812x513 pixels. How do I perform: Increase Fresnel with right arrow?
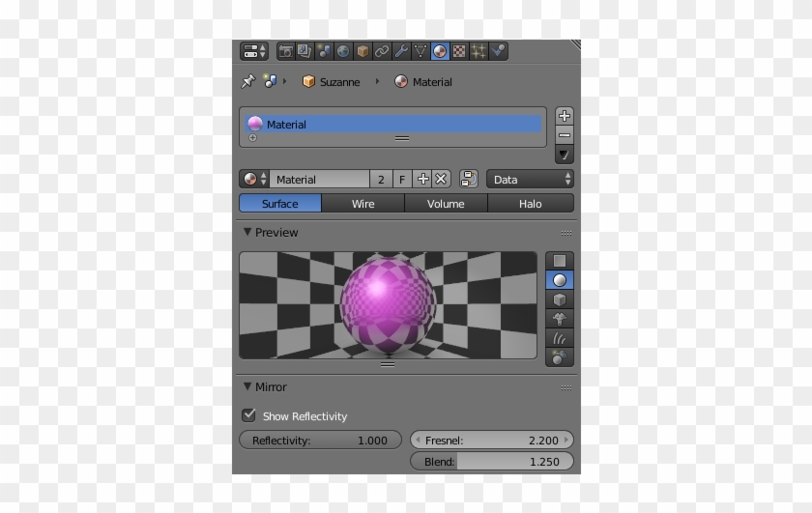point(566,440)
